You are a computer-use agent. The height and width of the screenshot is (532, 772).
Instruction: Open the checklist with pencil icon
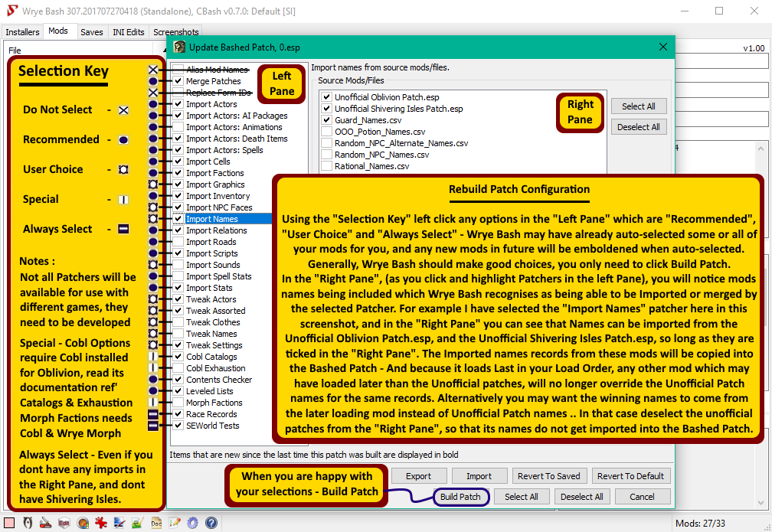click(x=175, y=523)
